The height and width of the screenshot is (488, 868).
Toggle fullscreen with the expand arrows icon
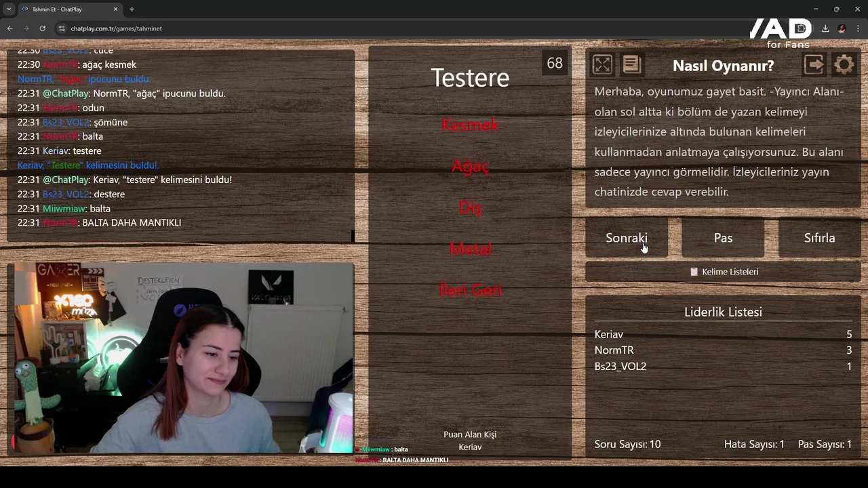click(602, 65)
